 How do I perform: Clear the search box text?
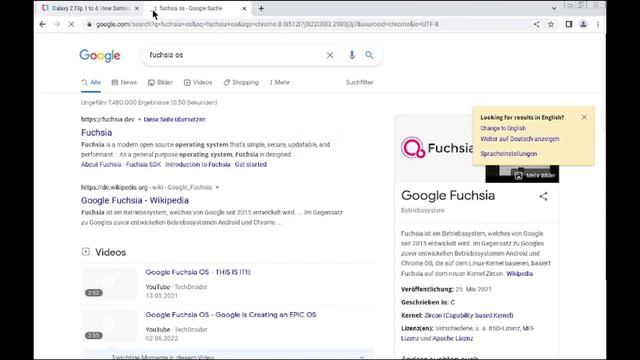click(x=330, y=55)
